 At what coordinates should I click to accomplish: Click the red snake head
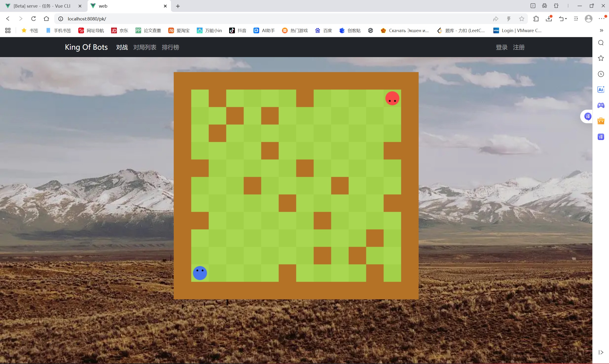392,98
